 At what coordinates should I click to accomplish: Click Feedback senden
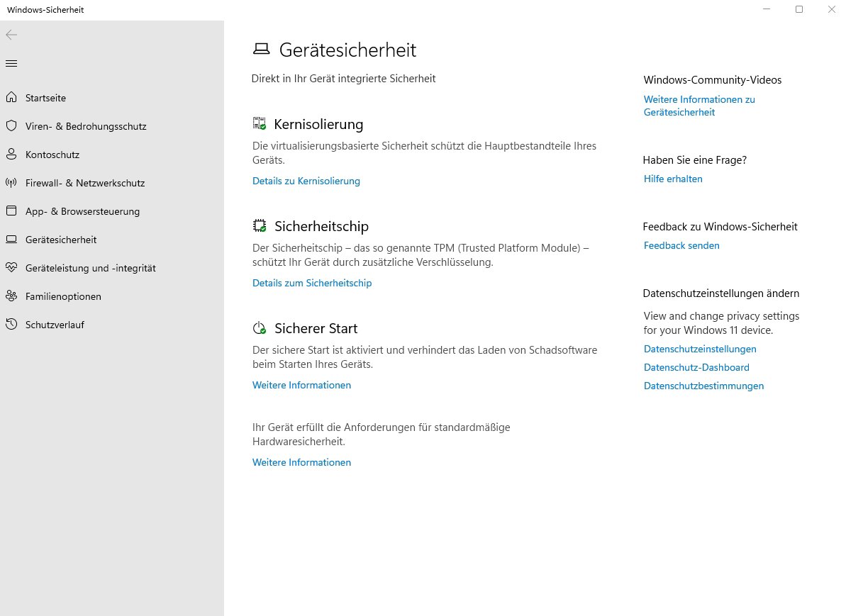pos(681,245)
